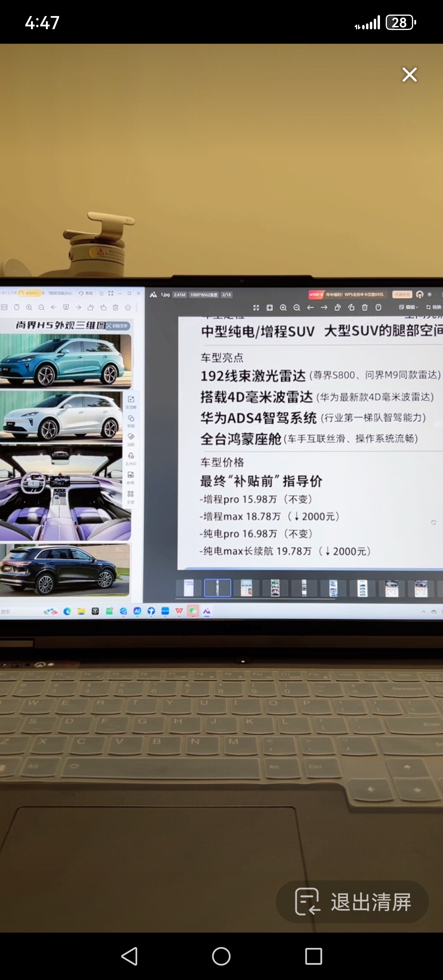The height and width of the screenshot is (980, 443).
Task: Open WeChat from the taskbar
Action: click(193, 611)
